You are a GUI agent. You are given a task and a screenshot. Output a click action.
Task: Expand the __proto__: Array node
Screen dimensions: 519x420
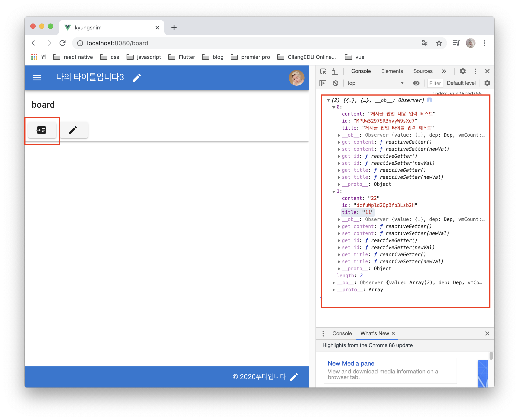point(334,290)
